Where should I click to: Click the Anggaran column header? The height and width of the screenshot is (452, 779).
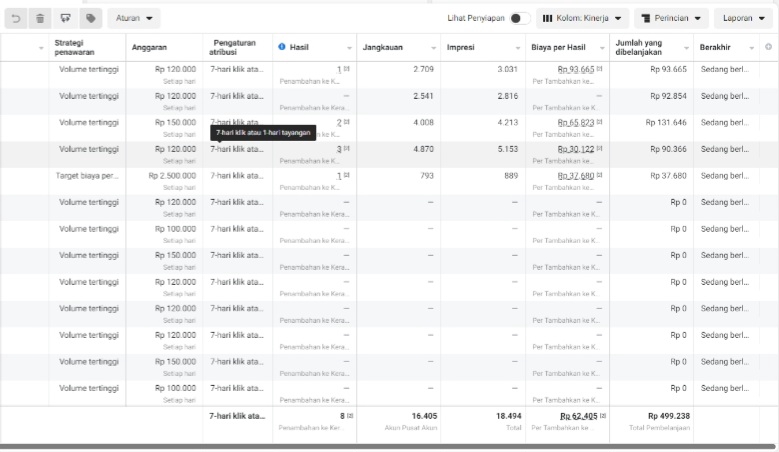pyautogui.click(x=149, y=47)
